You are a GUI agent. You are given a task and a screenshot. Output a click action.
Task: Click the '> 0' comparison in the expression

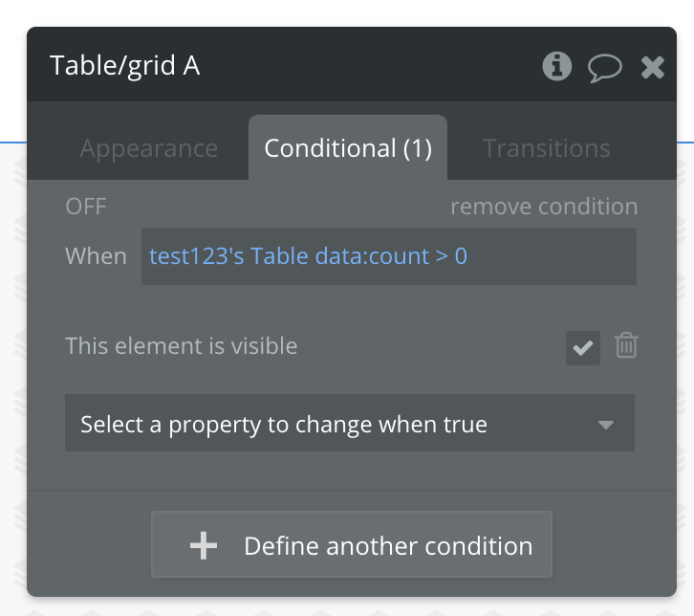coord(451,256)
